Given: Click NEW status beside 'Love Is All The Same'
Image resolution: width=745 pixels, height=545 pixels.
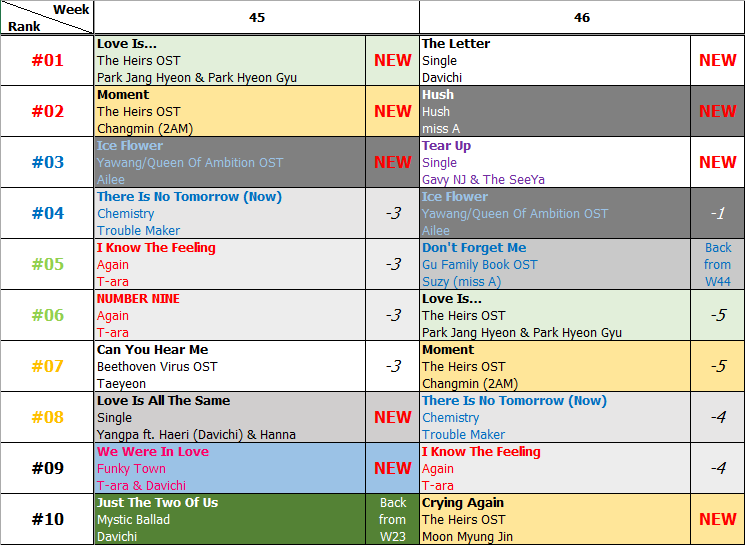Looking at the screenshot, I should point(392,417).
